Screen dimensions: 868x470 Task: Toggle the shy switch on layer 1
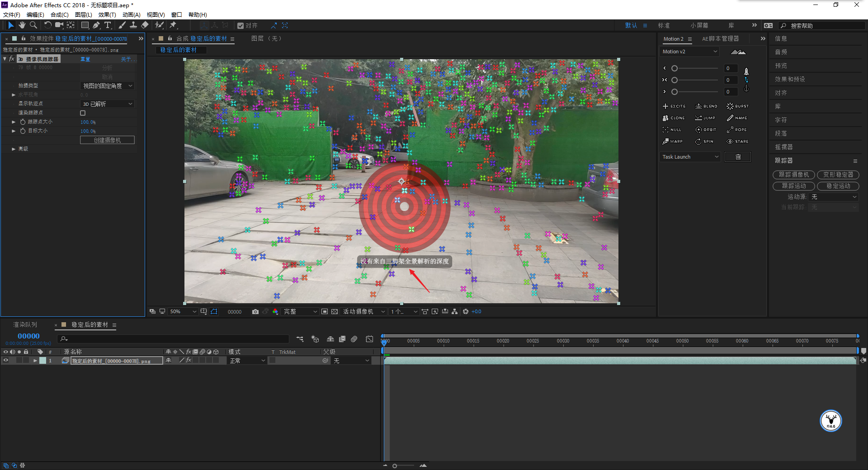pyautogui.click(x=168, y=360)
